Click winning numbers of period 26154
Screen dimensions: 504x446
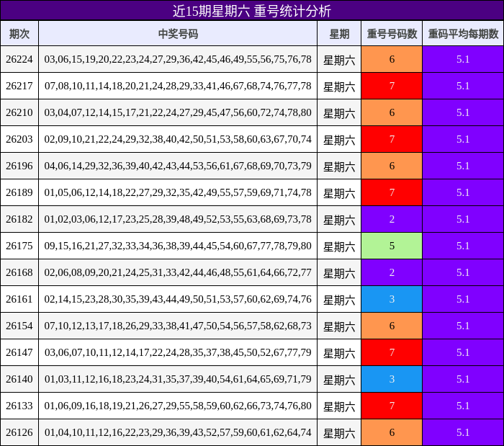point(178,326)
